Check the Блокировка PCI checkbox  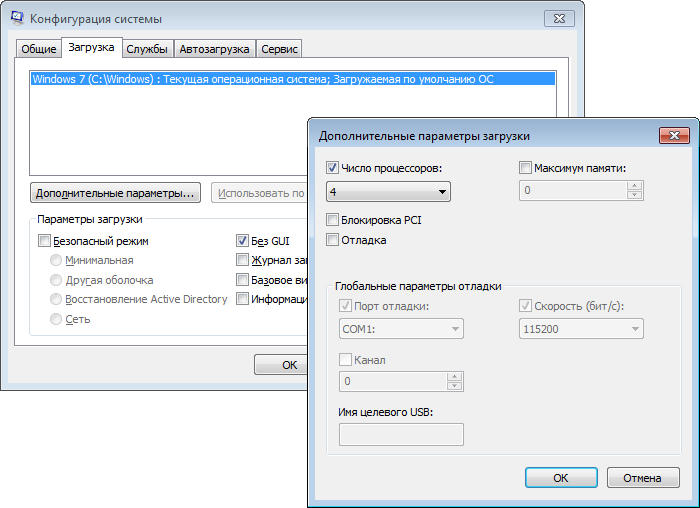[x=333, y=220]
